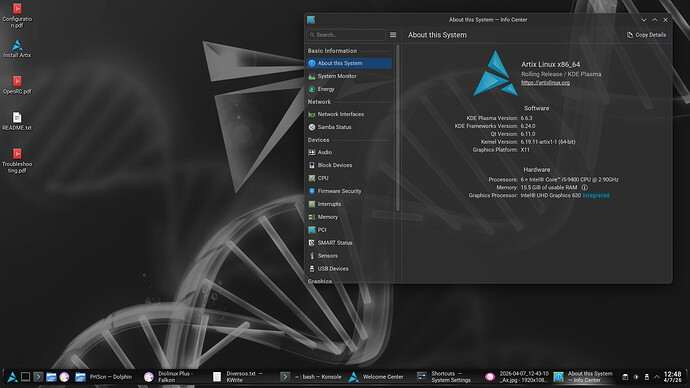
Task: Click the Info Center sidebar scrollbar
Action: pos(398,128)
